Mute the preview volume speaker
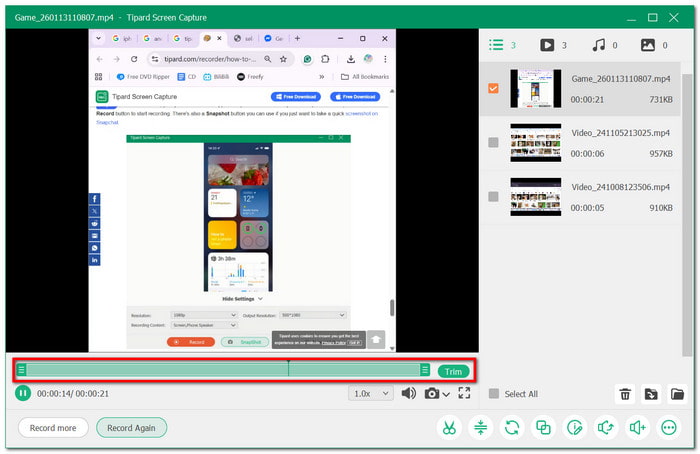This screenshot has height=454, width=700. tap(408, 393)
